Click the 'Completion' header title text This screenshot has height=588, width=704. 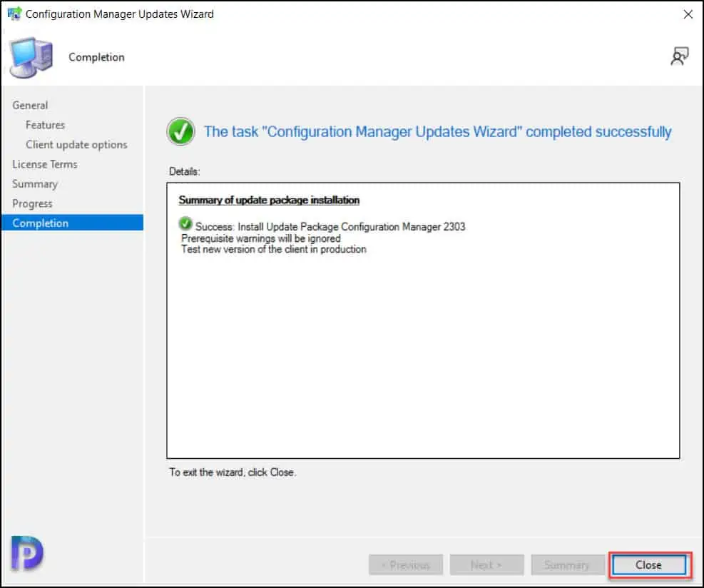pyautogui.click(x=96, y=57)
